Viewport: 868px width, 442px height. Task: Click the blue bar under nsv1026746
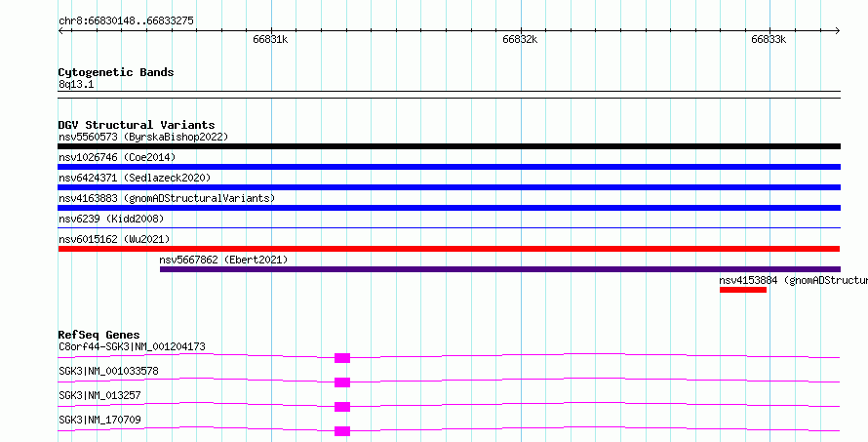pos(449,167)
